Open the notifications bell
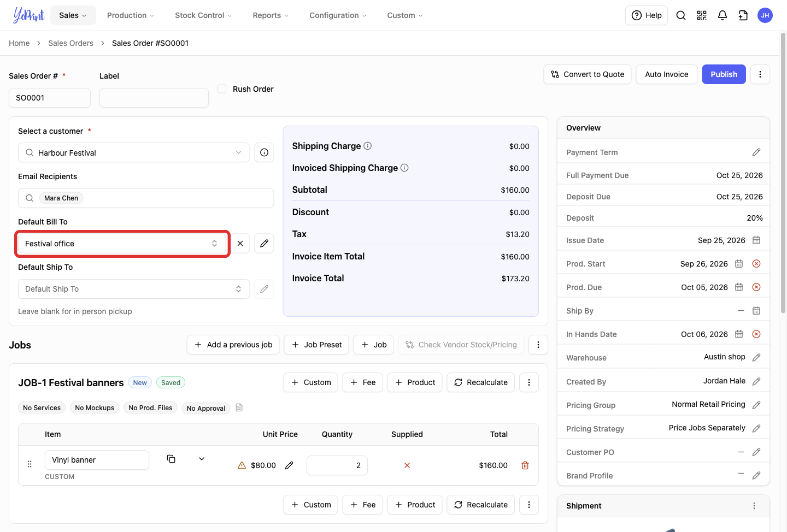Screen dimensions: 787x532 (x=723, y=15)
